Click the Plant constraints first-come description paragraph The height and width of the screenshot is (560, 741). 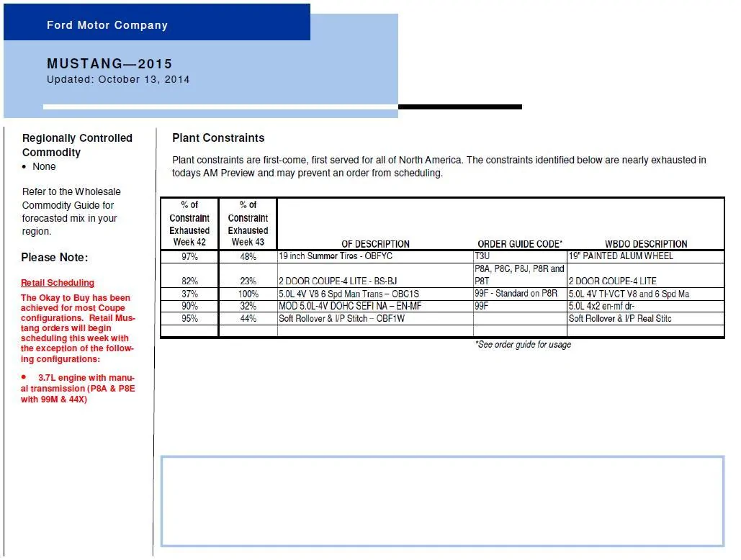[x=439, y=166]
